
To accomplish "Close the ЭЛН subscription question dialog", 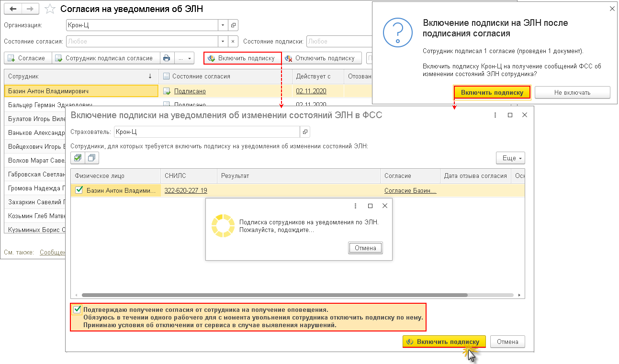I will click(611, 8).
